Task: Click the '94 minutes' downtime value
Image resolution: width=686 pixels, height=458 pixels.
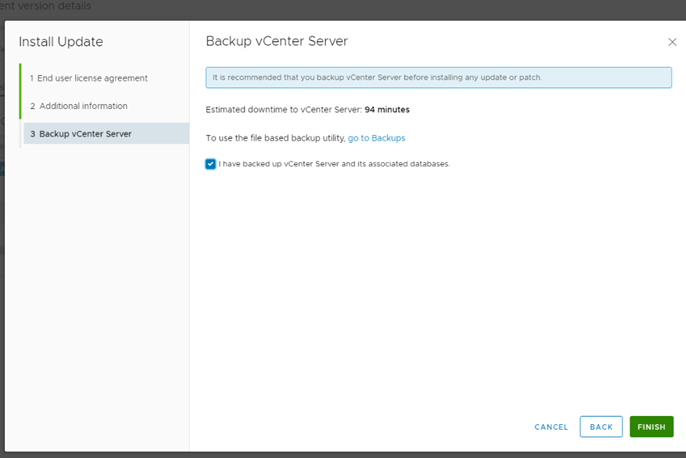Action: coord(387,110)
